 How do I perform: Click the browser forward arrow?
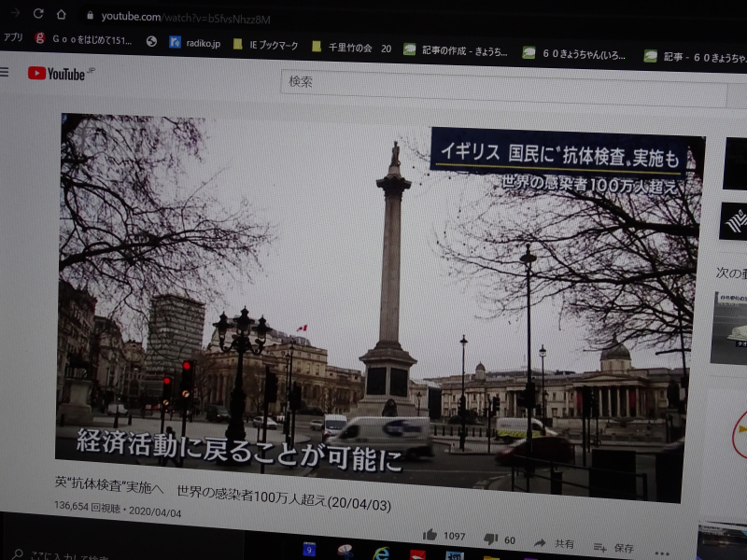(x=15, y=12)
